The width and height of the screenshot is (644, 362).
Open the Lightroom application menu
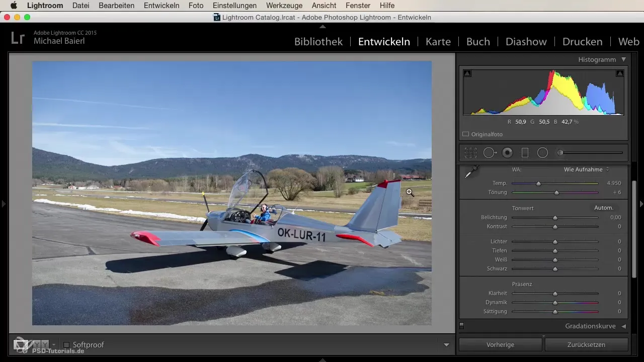pyautogui.click(x=45, y=6)
